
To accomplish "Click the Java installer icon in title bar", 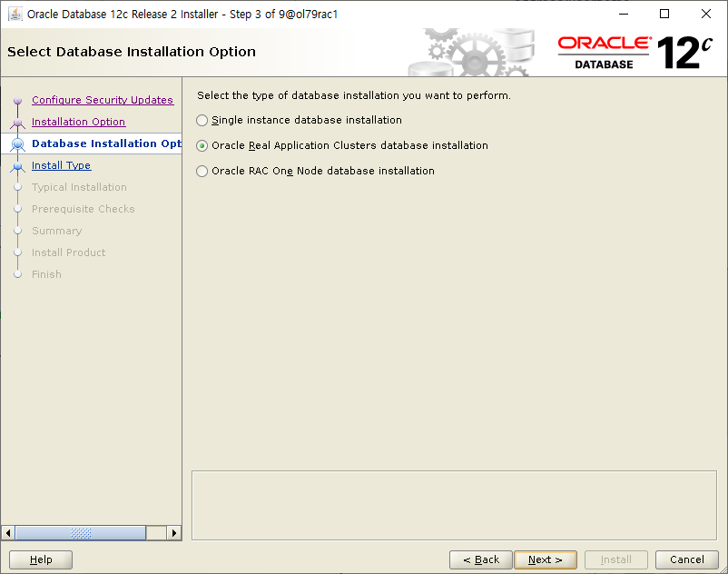I will click(15, 14).
